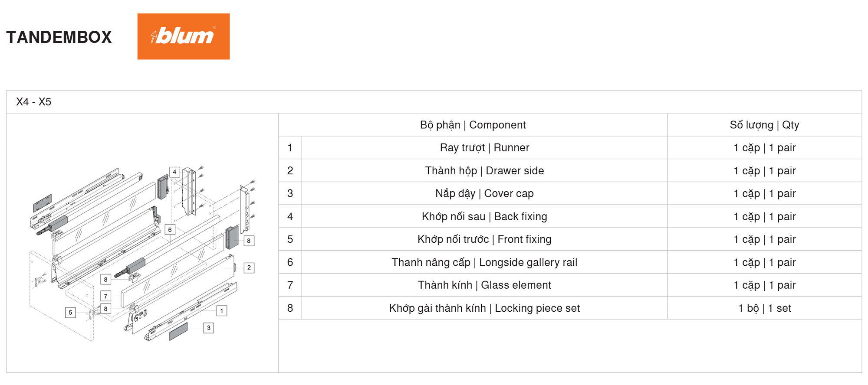Click callout number 7 for the glass element
The height and width of the screenshot is (385, 868).
[105, 296]
